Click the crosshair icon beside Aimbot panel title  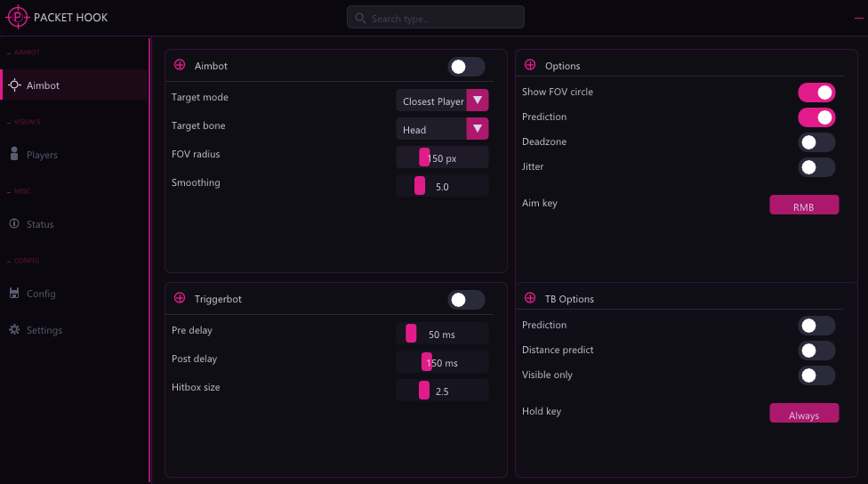click(180, 65)
